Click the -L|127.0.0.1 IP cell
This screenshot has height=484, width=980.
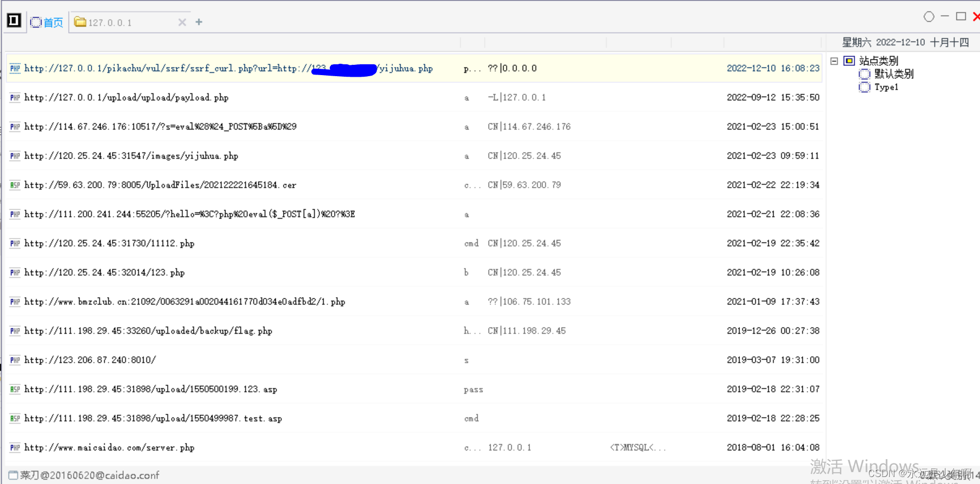(517, 97)
